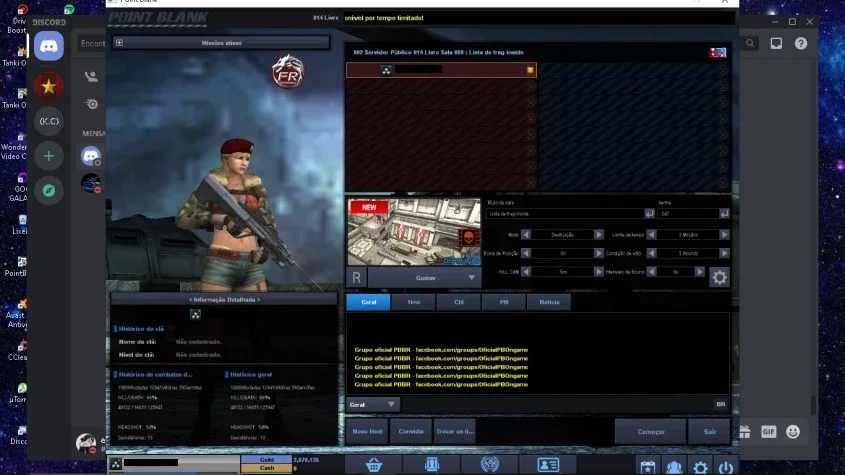The image size is (845, 475).
Task: Click the Sair button
Action: [x=709, y=432]
